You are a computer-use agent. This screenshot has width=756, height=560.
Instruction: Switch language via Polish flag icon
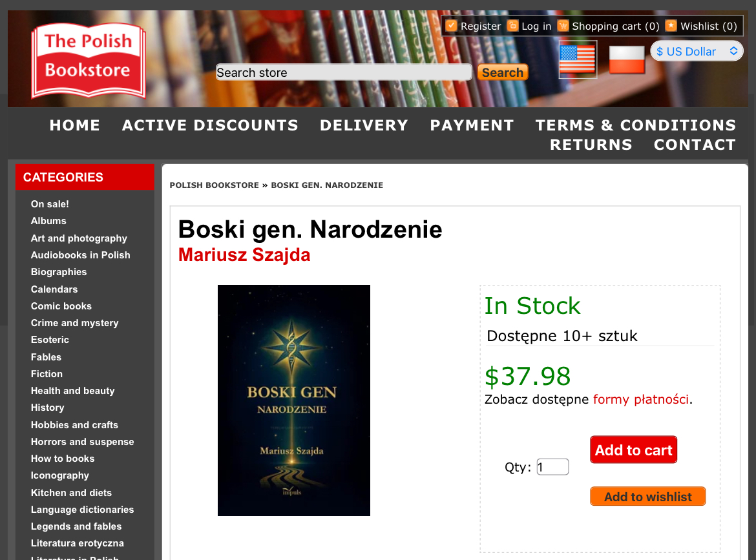tap(627, 60)
